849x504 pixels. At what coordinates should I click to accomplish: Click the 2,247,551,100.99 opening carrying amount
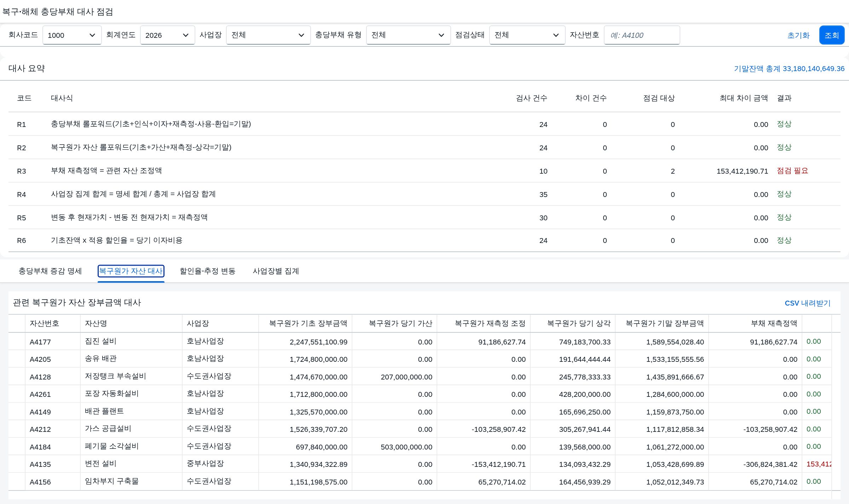tap(318, 342)
